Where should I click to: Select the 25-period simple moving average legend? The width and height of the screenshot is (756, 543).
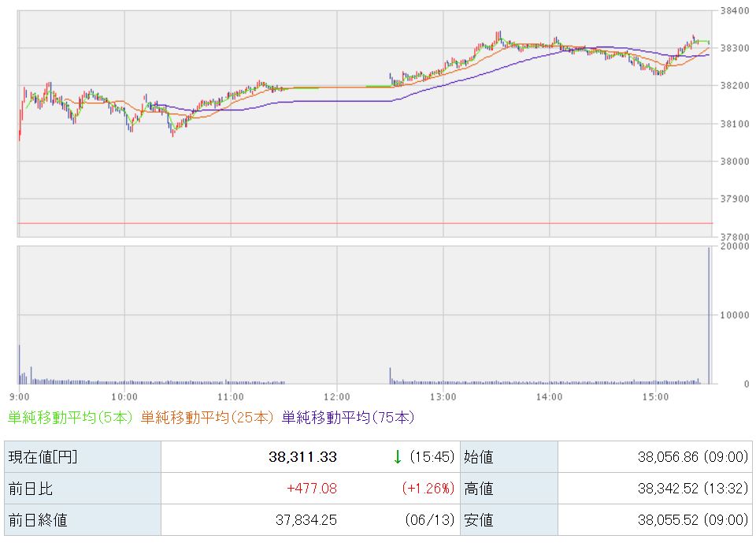[207, 417]
